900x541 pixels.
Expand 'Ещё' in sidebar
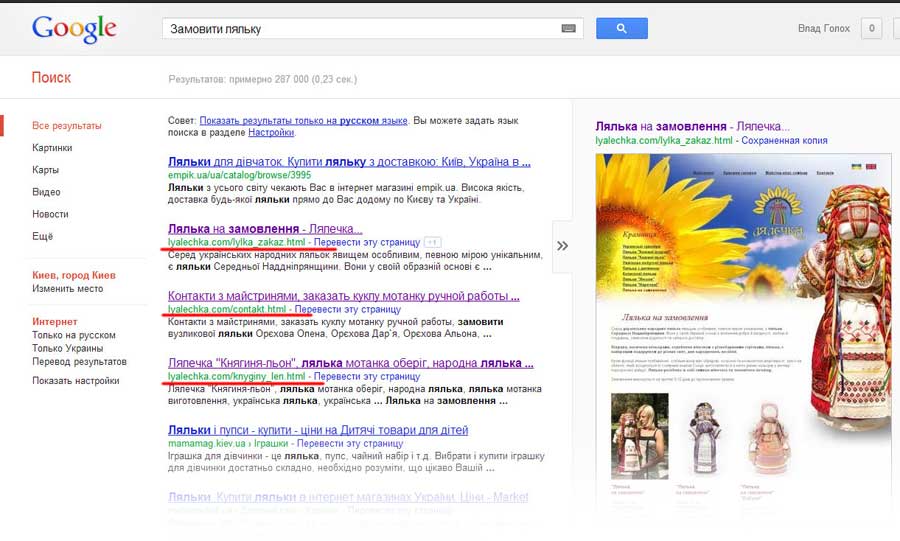[x=42, y=236]
